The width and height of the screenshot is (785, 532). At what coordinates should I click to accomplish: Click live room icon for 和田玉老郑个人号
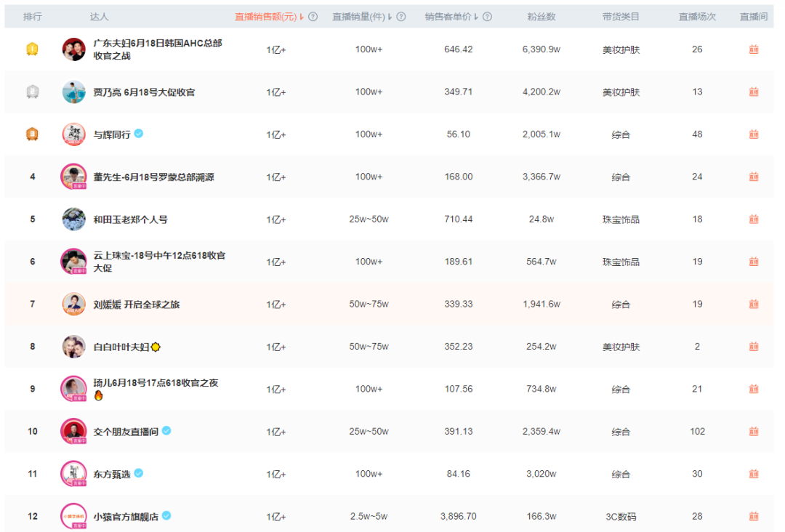point(754,219)
